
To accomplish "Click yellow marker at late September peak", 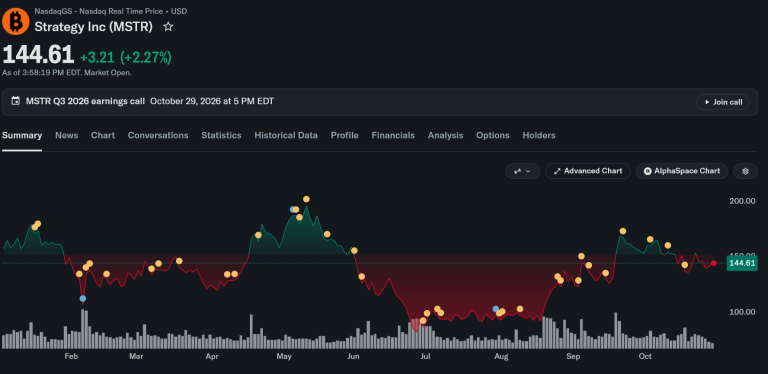I will pos(623,231).
